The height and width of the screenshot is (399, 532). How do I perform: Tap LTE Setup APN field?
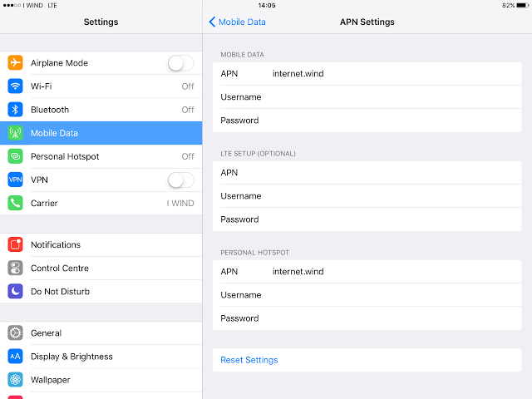[x=382, y=173]
